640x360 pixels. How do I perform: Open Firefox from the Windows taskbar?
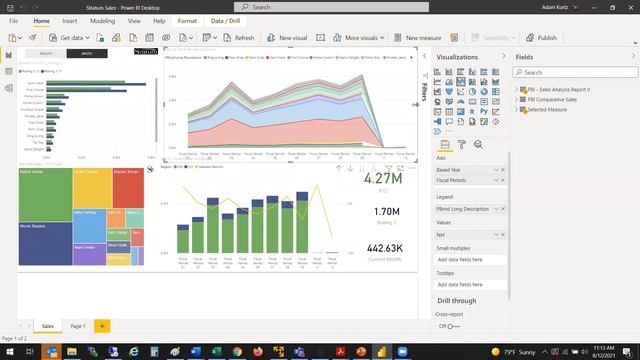(x=258, y=351)
